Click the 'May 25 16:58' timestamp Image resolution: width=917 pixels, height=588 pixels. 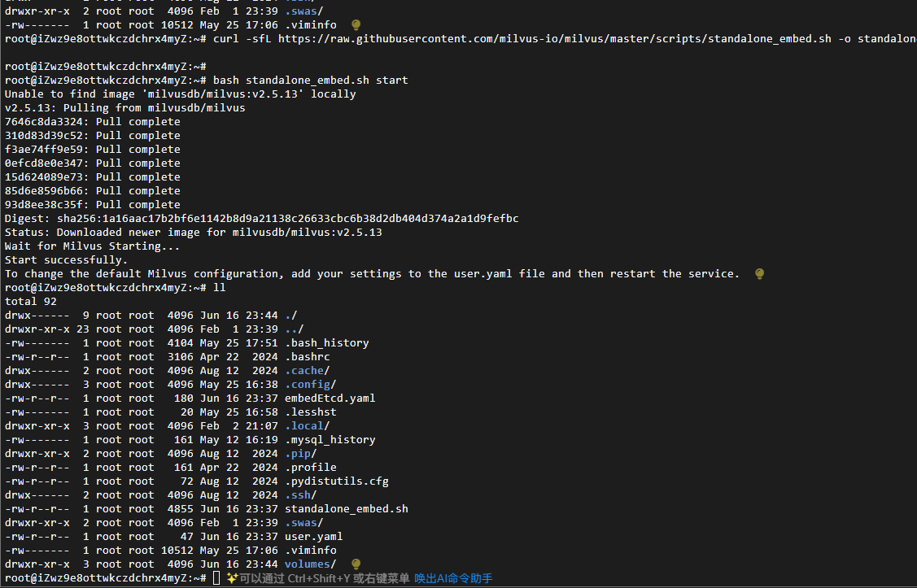tap(239, 412)
